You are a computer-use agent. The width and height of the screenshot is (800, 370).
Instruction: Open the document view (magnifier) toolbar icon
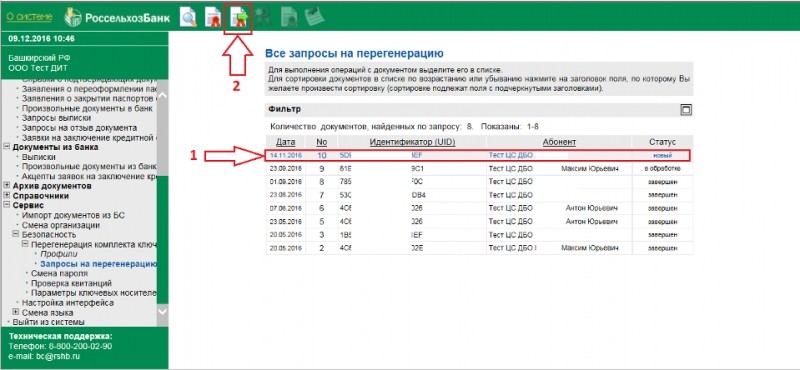(188, 18)
